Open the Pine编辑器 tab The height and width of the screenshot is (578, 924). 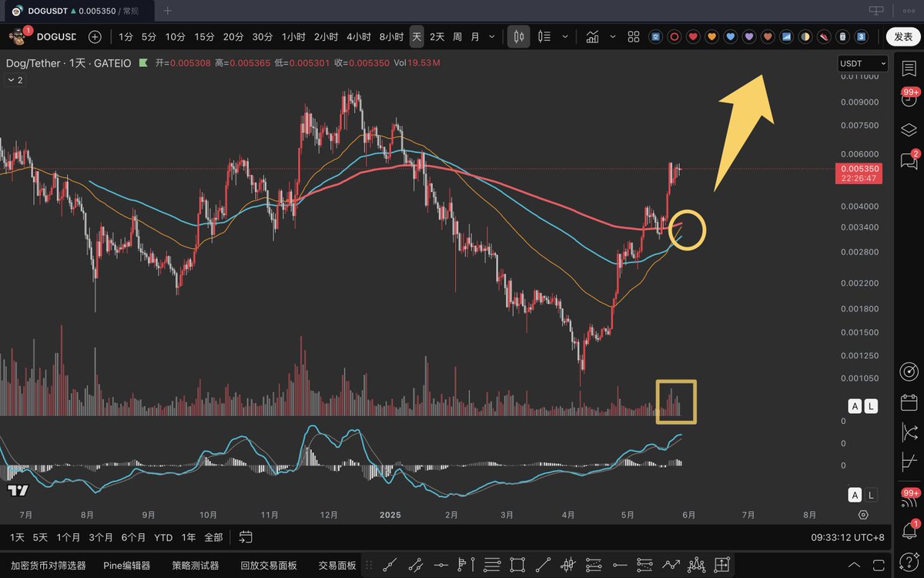tap(127, 565)
